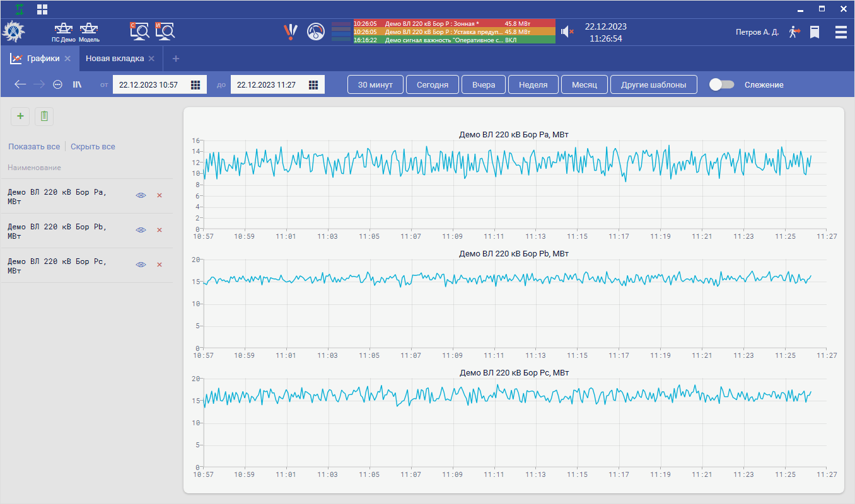Remove the Бор Pb graph with red X

tap(160, 230)
